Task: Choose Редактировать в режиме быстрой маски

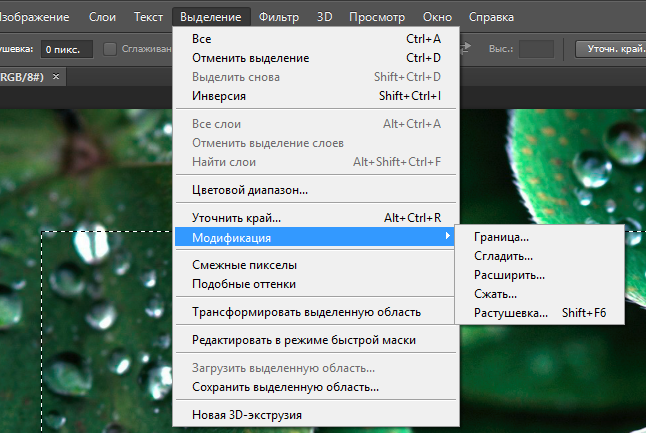Action: (316, 340)
